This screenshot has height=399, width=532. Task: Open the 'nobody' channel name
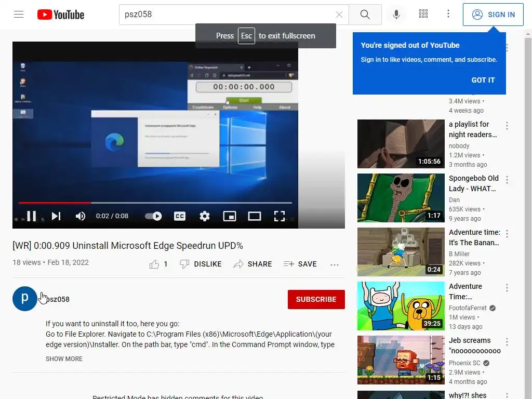[459, 146]
